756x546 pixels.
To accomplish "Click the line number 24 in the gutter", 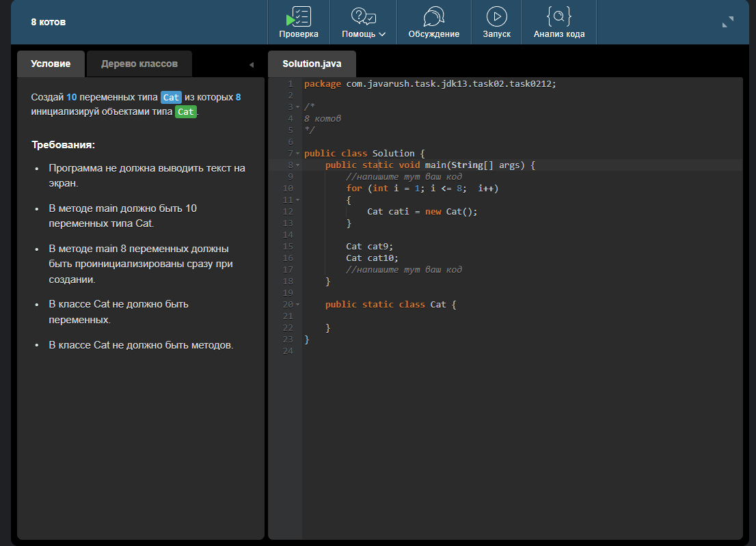I will 287,351.
